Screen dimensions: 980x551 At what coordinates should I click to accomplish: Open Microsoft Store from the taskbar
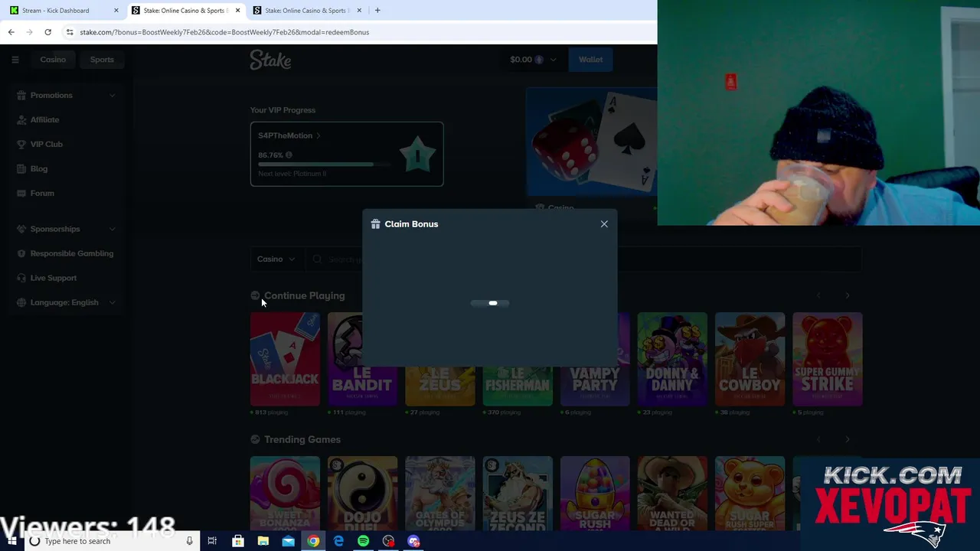coord(238,541)
